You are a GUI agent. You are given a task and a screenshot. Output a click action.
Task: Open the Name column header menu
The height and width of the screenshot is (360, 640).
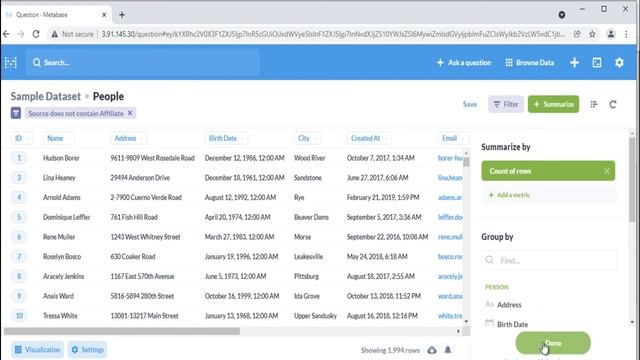(58, 138)
